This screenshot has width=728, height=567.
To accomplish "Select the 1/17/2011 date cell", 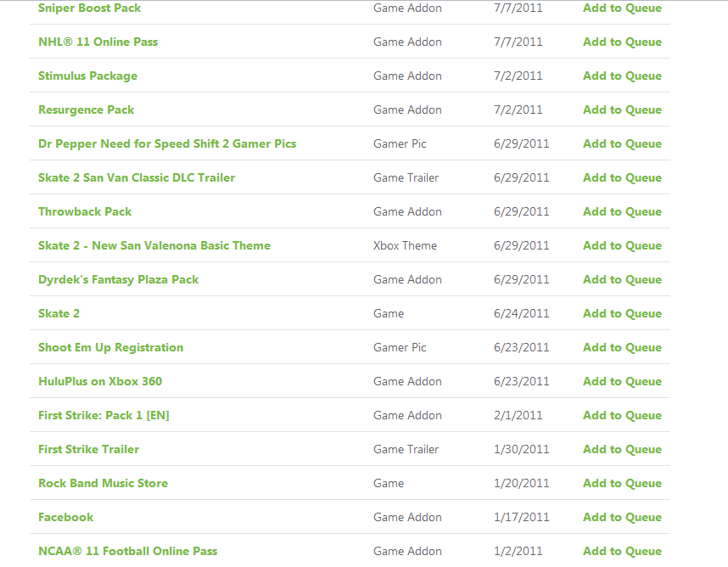I will click(x=521, y=517).
